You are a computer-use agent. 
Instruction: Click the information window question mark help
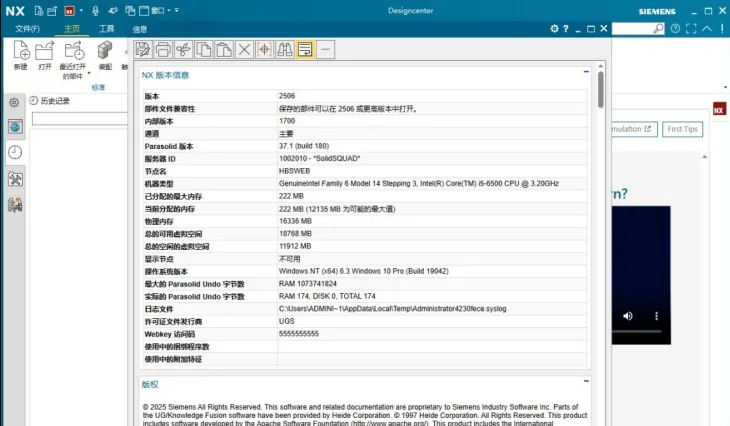pos(566,28)
